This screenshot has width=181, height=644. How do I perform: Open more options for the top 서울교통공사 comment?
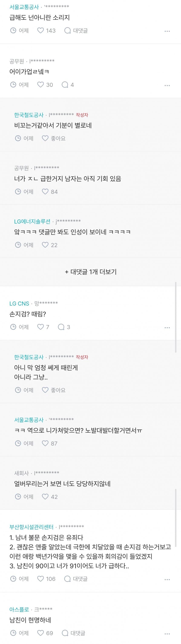click(167, 31)
